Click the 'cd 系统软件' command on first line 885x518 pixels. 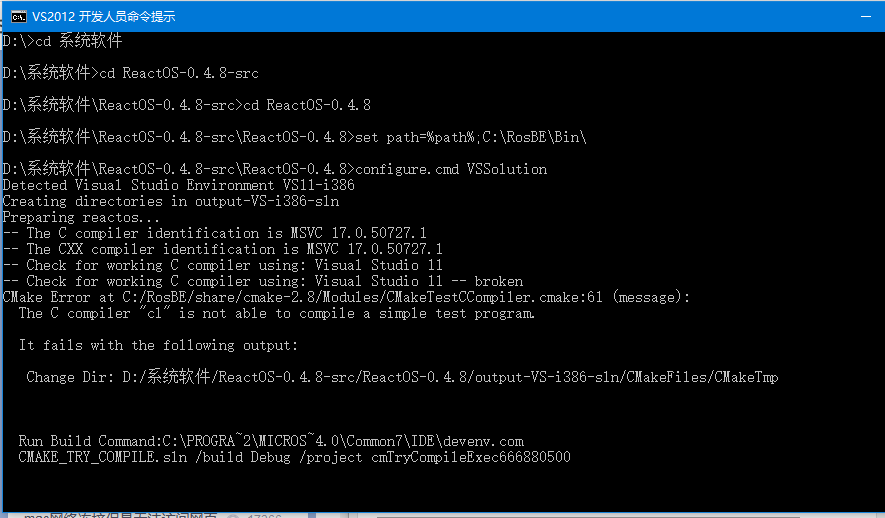[x=78, y=41]
